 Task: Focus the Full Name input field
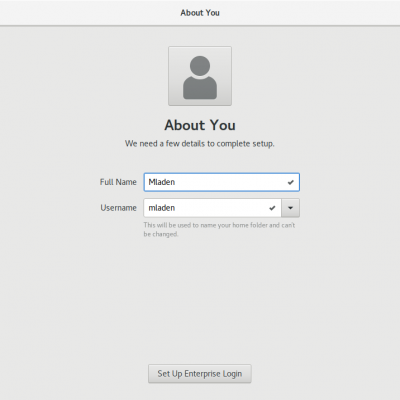[x=222, y=182]
